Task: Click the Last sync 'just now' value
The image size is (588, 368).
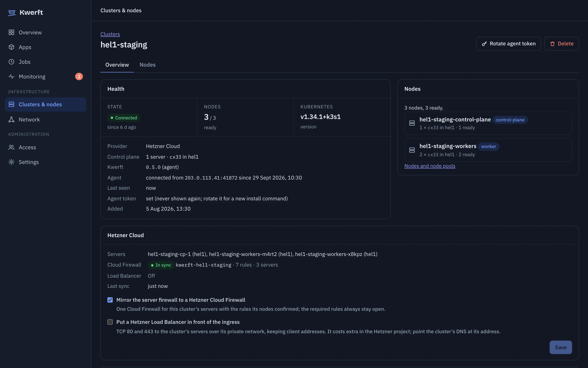Action: point(158,286)
